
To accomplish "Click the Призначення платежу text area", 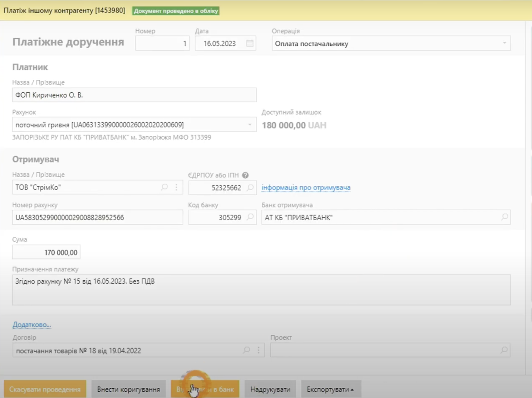I will point(261,290).
